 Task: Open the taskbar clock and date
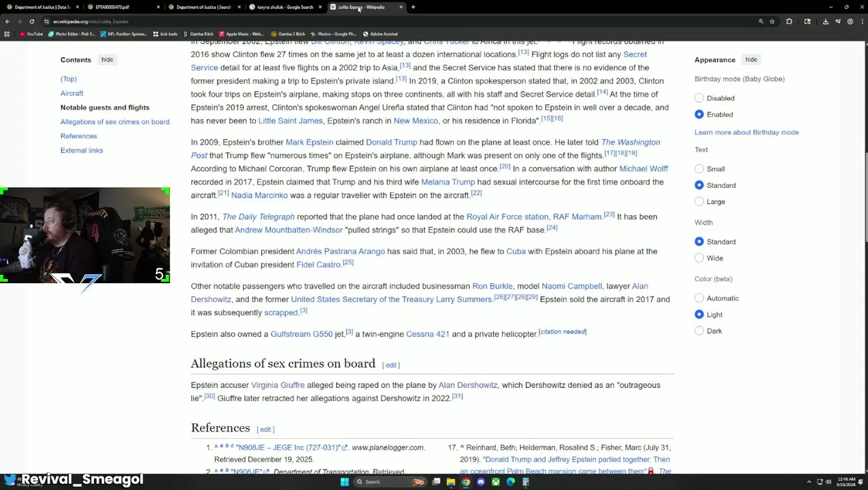[x=846, y=482]
